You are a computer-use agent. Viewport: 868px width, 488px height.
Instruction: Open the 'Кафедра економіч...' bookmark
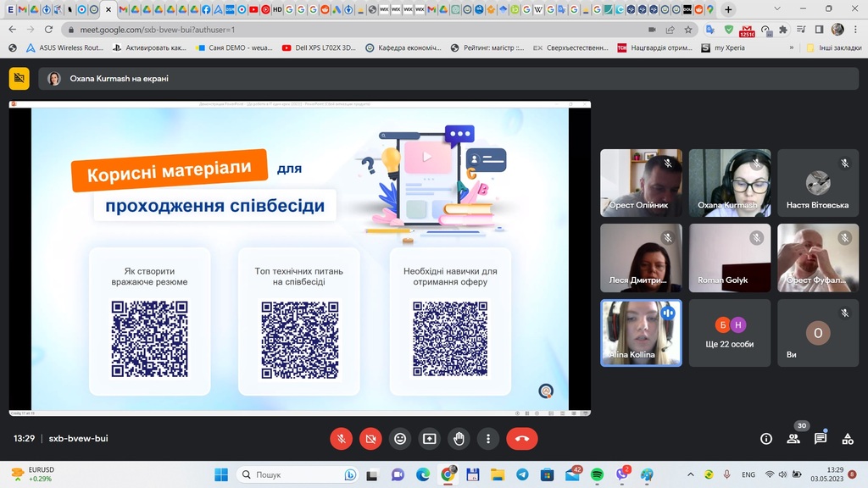point(403,48)
